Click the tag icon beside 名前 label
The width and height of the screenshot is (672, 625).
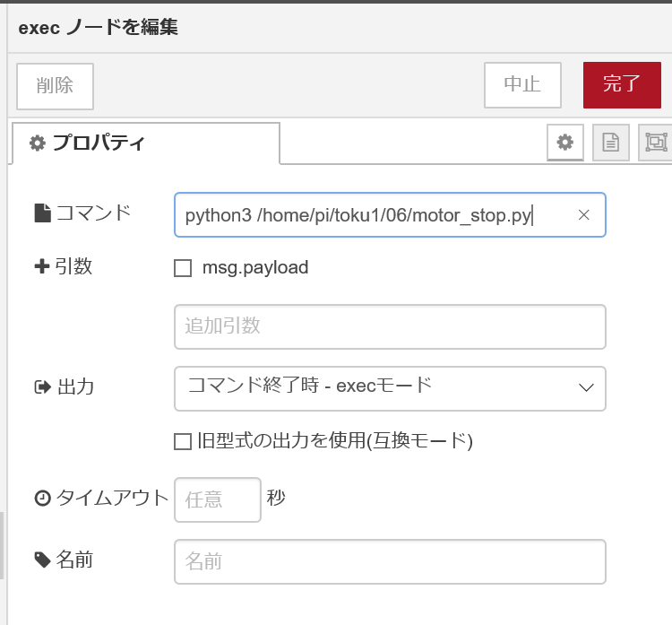(42, 560)
